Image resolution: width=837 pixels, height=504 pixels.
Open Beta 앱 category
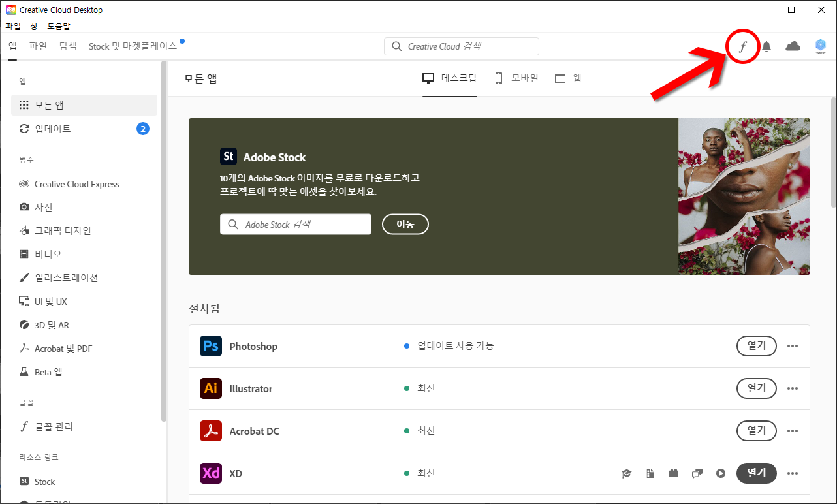[84, 372]
